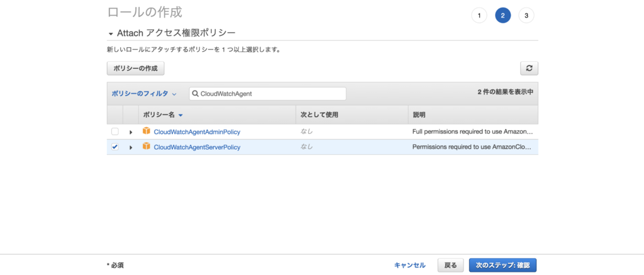Viewport: 644px width, 275px height.
Task: Click the Full permissions description text
Action: coord(472,132)
